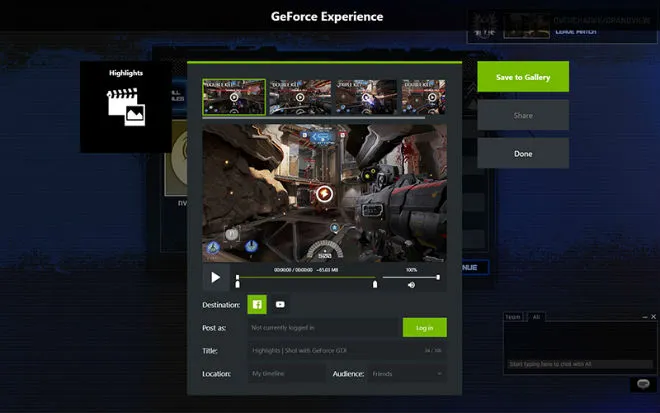The width and height of the screenshot is (660, 413).
Task: Select the second highlight clip thumbnail
Action: [x=300, y=97]
